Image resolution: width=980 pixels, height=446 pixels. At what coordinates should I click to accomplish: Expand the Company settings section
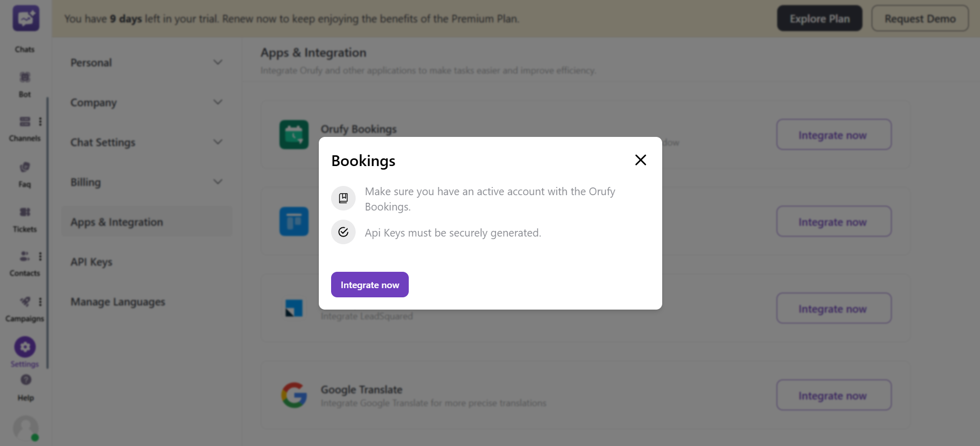[146, 102]
